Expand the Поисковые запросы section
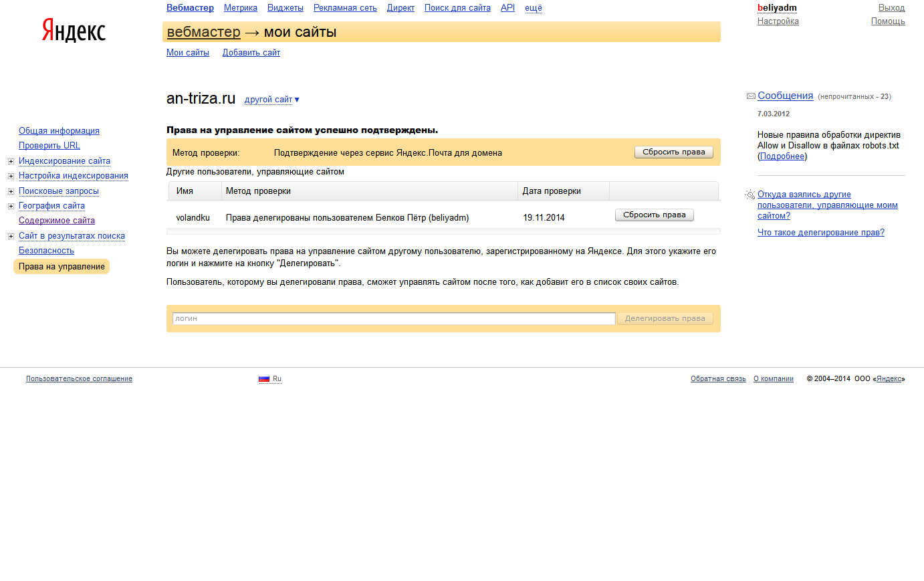The image size is (924, 581). click(x=11, y=191)
